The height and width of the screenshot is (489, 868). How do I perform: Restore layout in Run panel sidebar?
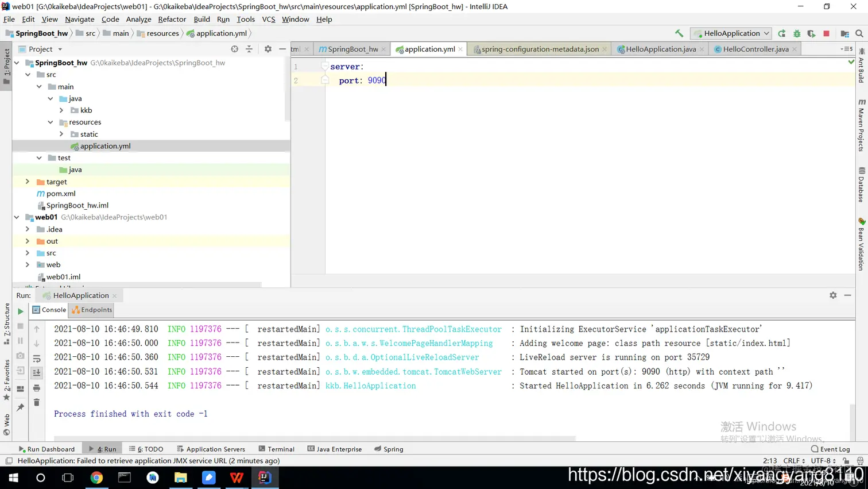[20, 389]
